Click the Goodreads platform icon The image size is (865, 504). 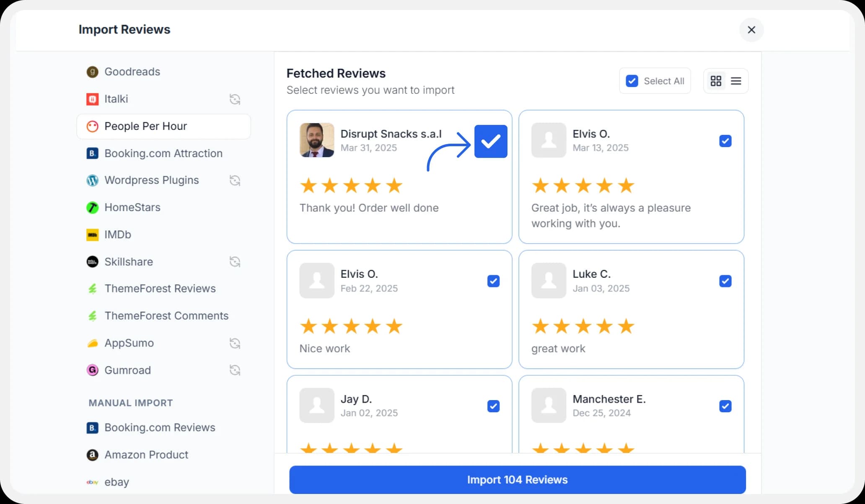[x=92, y=72]
